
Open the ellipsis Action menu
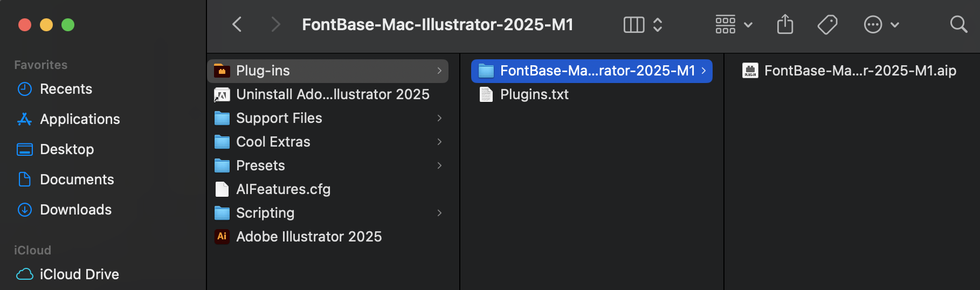tap(873, 24)
